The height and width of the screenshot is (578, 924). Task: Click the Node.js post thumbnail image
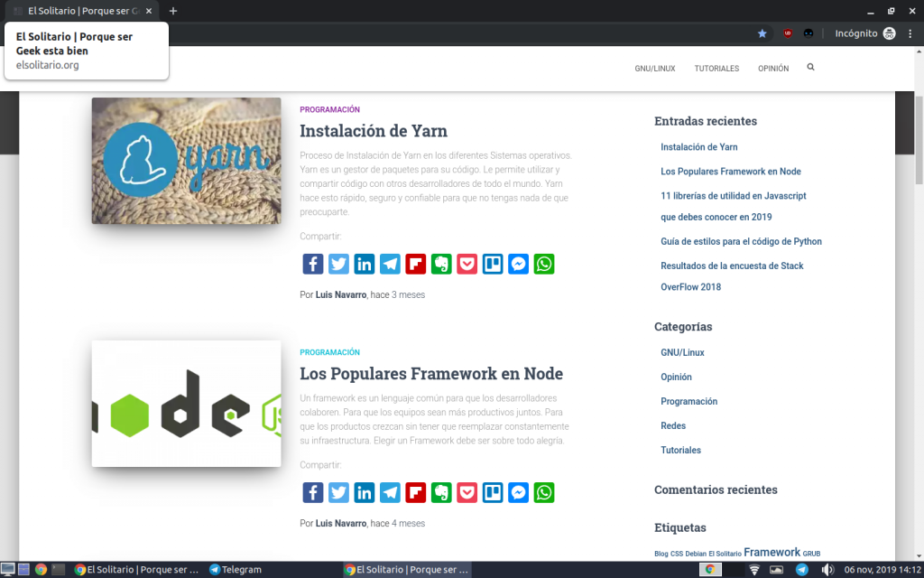(186, 404)
